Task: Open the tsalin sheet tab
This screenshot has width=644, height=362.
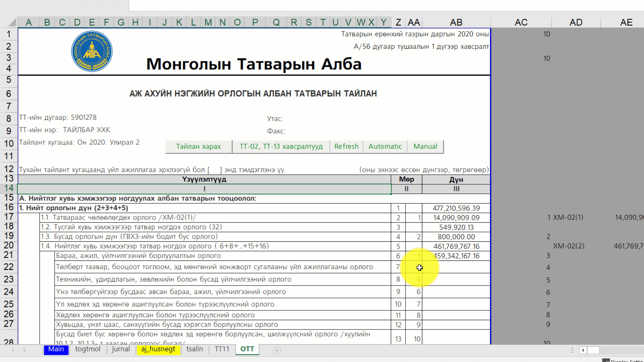Action: point(195,349)
